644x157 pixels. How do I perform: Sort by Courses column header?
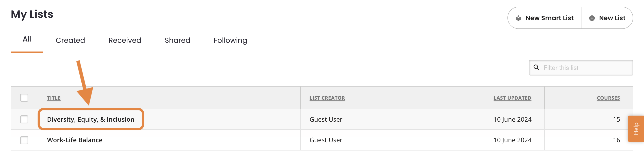[x=608, y=98]
